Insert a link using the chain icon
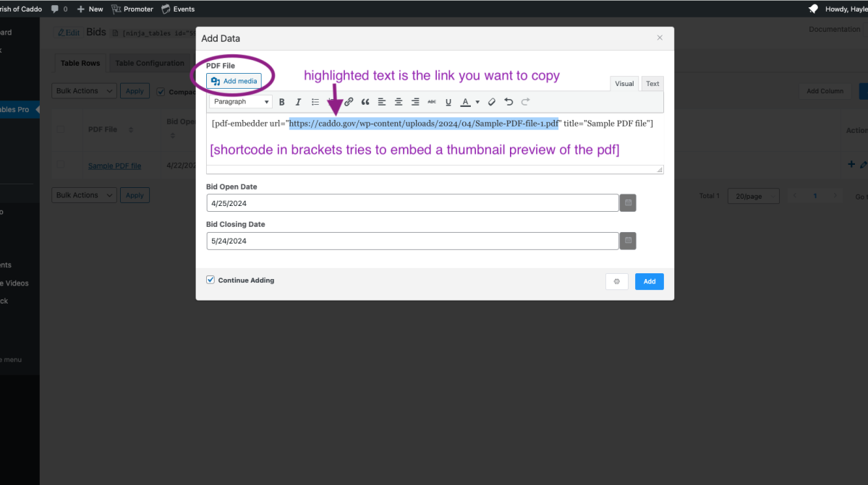Image resolution: width=868 pixels, height=485 pixels. [x=349, y=102]
